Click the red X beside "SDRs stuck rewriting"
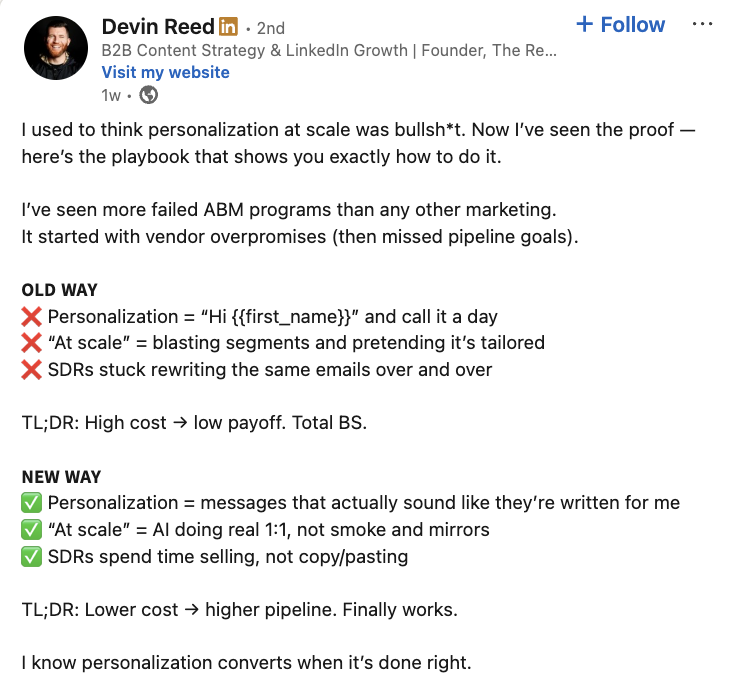734x698 pixels. pyautogui.click(x=32, y=370)
